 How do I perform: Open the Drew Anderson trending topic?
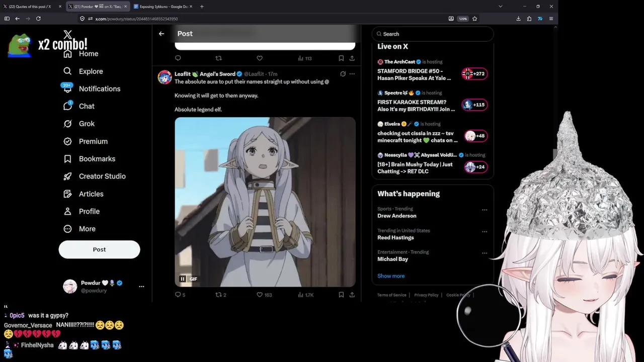[x=397, y=216]
